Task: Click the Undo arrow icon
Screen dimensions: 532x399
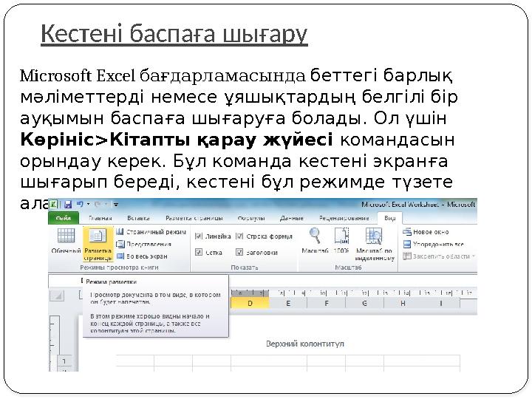Action: [80, 204]
